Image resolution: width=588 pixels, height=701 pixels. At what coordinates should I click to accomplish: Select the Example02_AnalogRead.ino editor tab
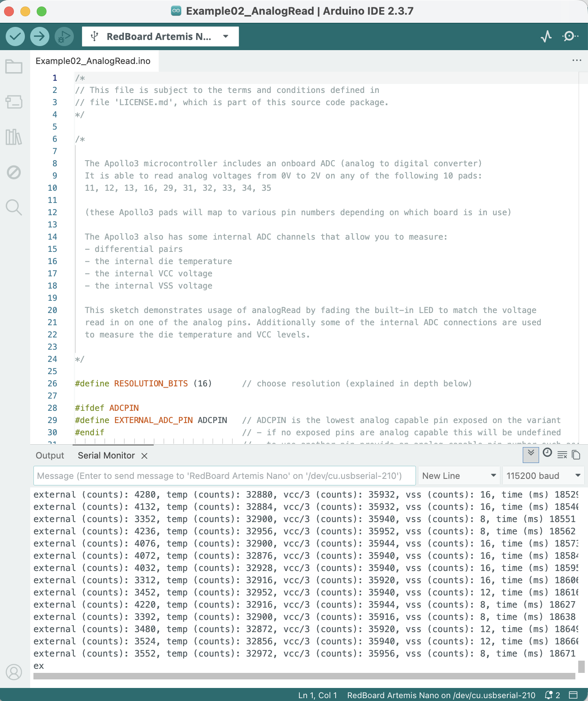93,61
